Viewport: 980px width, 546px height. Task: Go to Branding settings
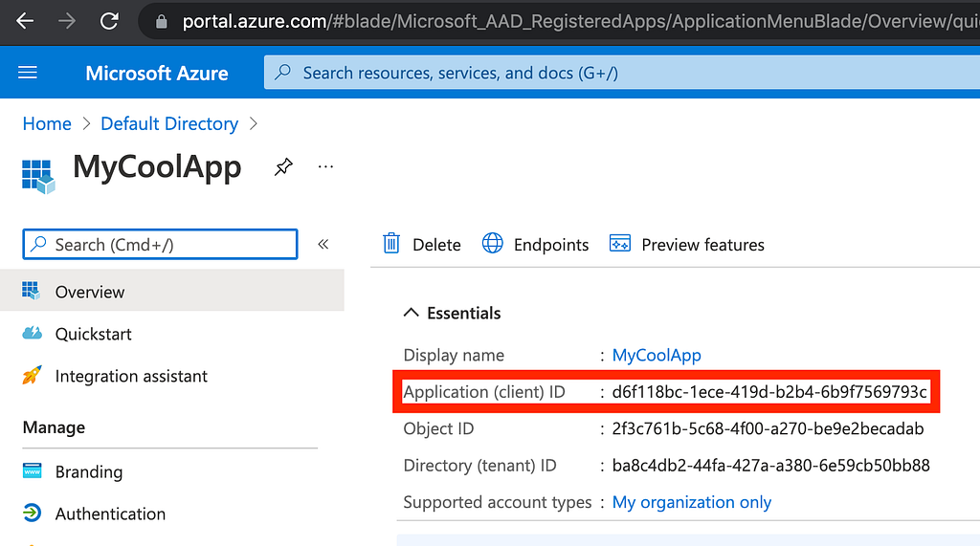88,471
